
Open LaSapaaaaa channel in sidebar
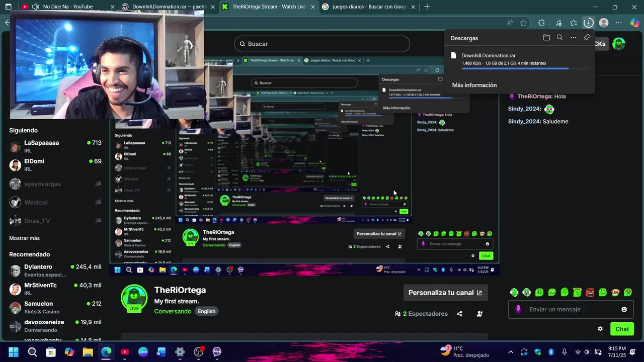(55, 146)
